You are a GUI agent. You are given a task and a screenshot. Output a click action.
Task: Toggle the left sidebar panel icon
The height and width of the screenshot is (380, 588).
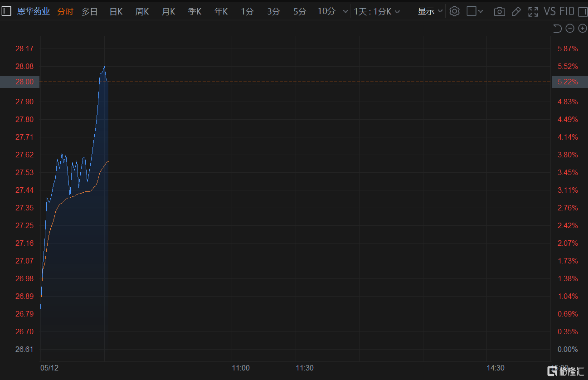(6, 11)
